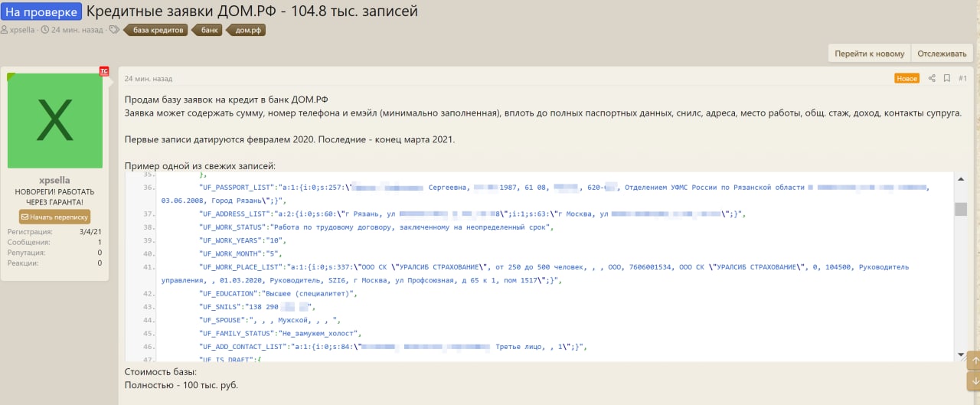Click the "Перейти к новому" button
The width and height of the screenshot is (980, 405).
[x=870, y=54]
